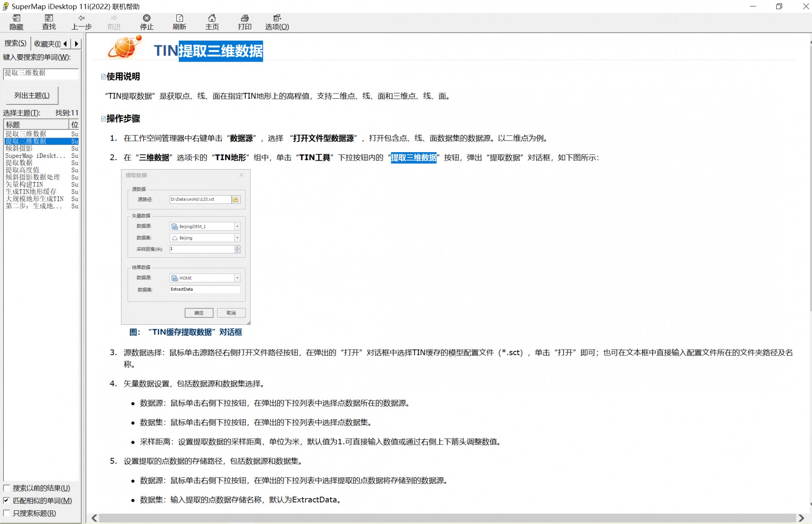Click the 隐藏 (Hide) toolbar icon
This screenshot has width=812, height=524.
(x=16, y=22)
